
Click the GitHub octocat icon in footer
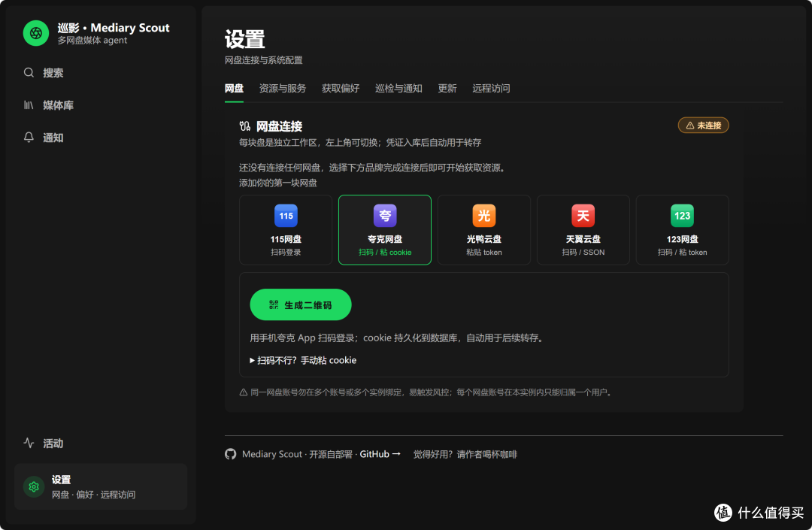coord(231,454)
